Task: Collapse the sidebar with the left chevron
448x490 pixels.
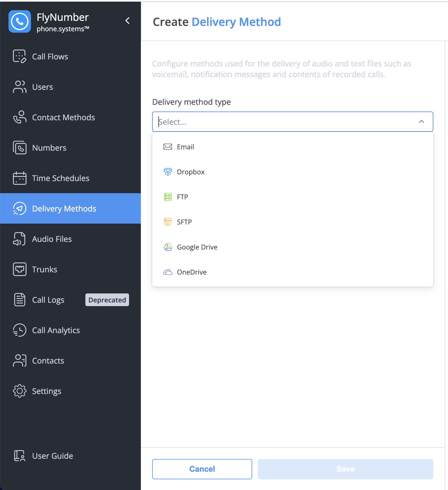Action: coord(127,21)
